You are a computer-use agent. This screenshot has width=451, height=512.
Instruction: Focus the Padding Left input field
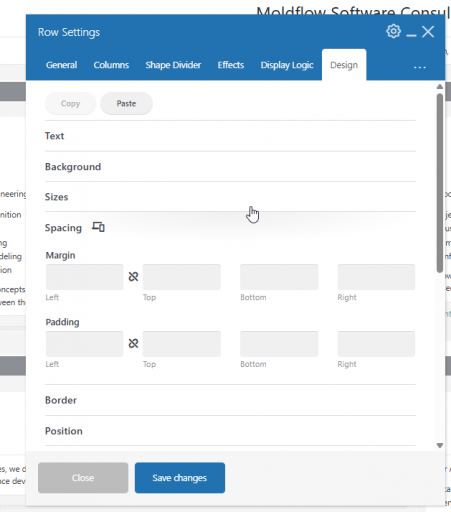click(x=85, y=344)
